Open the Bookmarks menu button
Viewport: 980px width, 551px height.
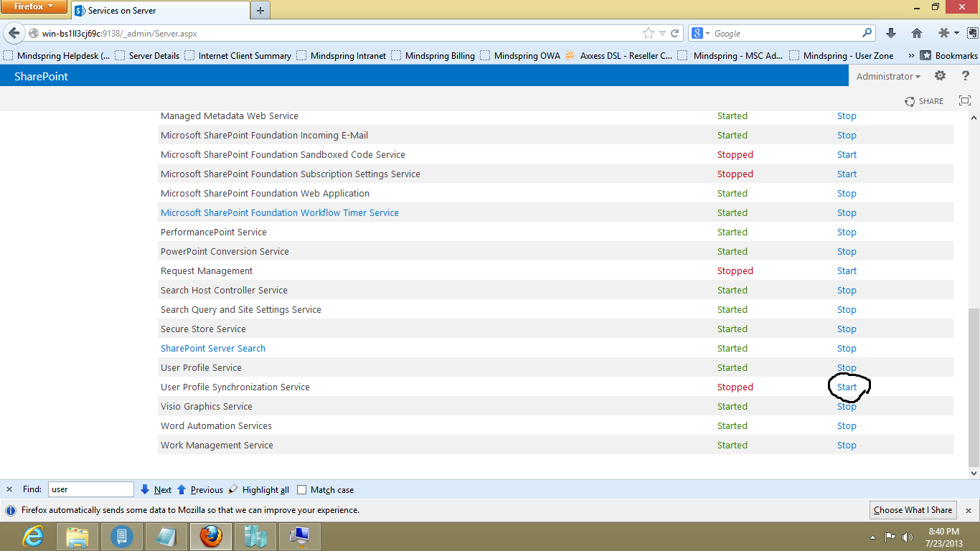click(948, 55)
